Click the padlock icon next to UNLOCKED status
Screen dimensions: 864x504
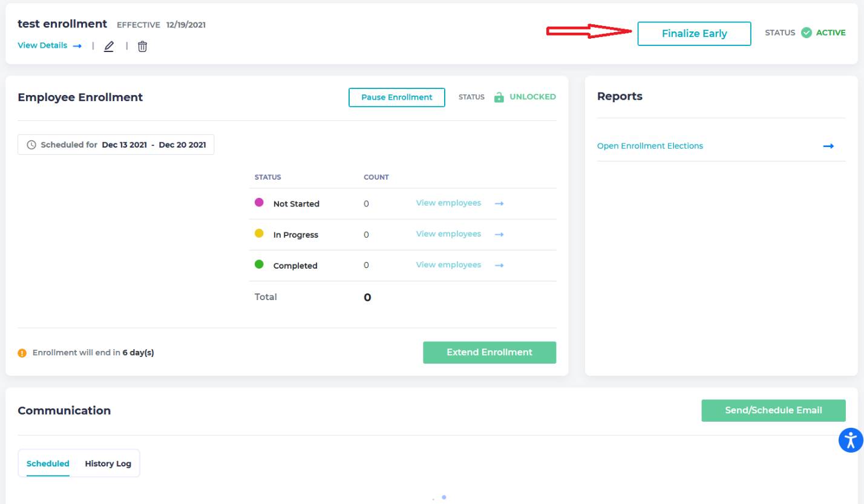click(x=498, y=97)
